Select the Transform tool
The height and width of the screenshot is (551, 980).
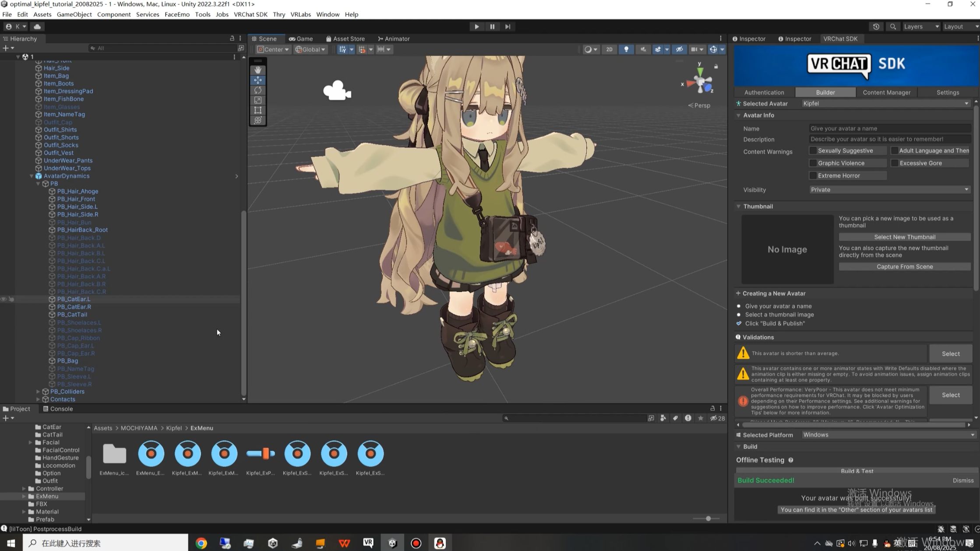point(258,120)
